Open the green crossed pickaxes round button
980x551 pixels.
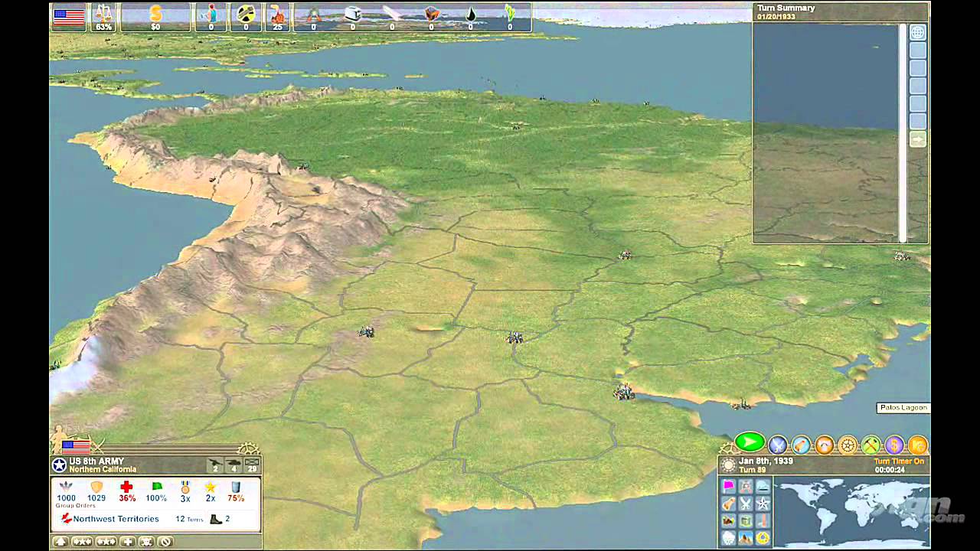point(871,445)
